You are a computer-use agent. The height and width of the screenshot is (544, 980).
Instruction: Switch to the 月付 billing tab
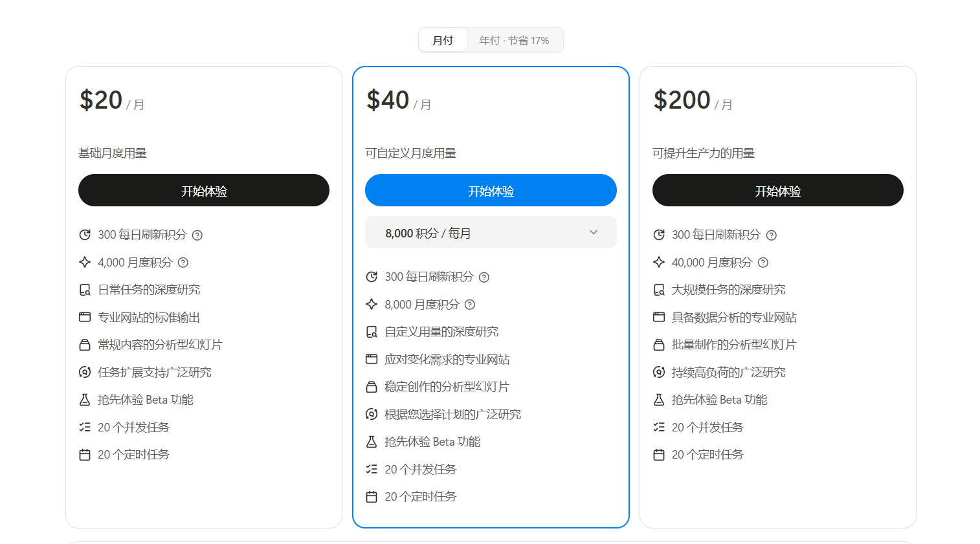click(x=443, y=40)
